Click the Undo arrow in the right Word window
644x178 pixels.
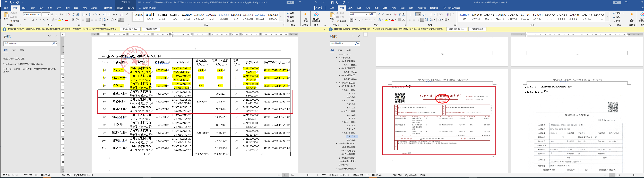(x=337, y=3)
